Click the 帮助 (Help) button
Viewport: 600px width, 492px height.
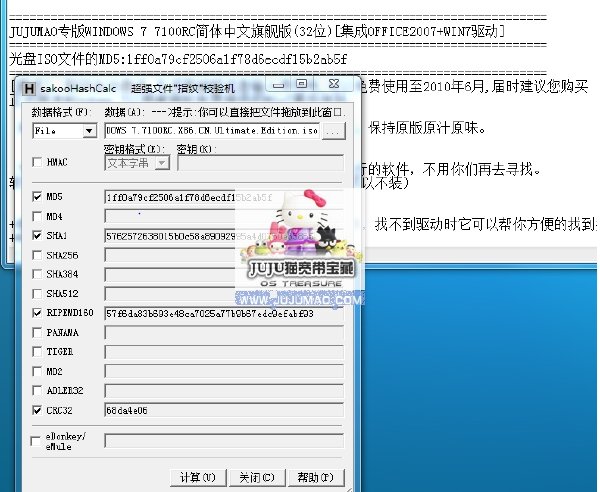pyautogui.click(x=316, y=477)
